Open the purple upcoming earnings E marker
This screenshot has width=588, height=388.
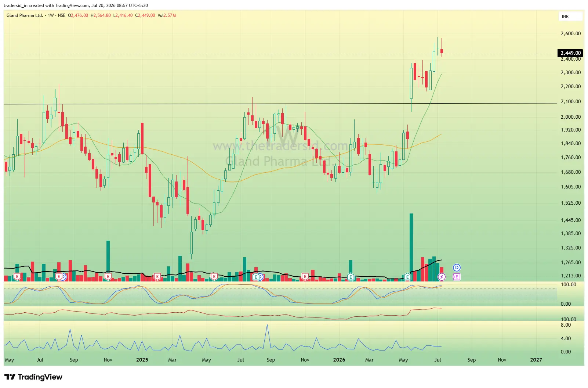pyautogui.click(x=457, y=277)
